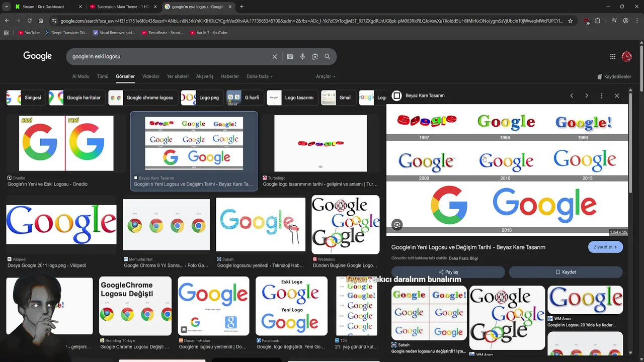
Task: Select Alışveriş search tab
Action: [x=205, y=76]
